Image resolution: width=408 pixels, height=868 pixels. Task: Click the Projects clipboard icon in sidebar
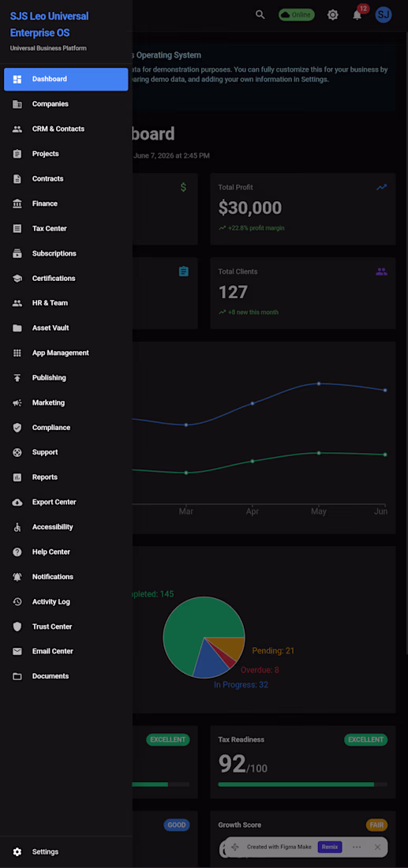(x=17, y=154)
